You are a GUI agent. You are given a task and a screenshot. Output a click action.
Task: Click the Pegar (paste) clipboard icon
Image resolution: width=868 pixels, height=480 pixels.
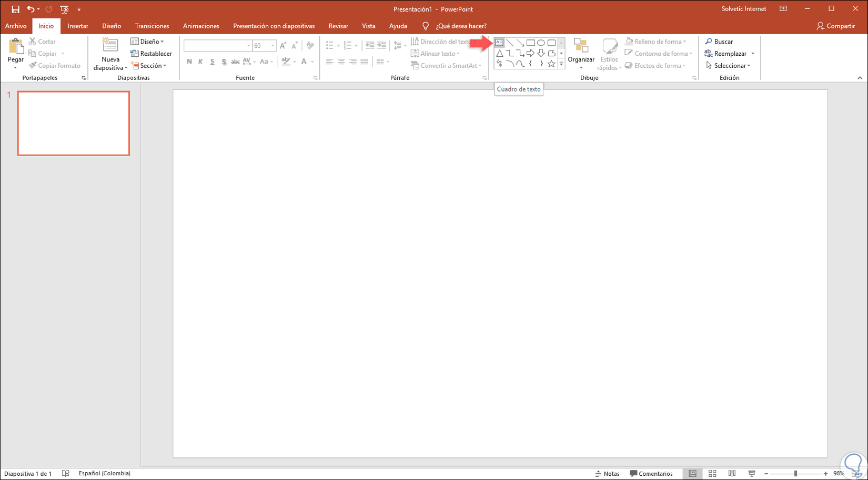(16, 46)
